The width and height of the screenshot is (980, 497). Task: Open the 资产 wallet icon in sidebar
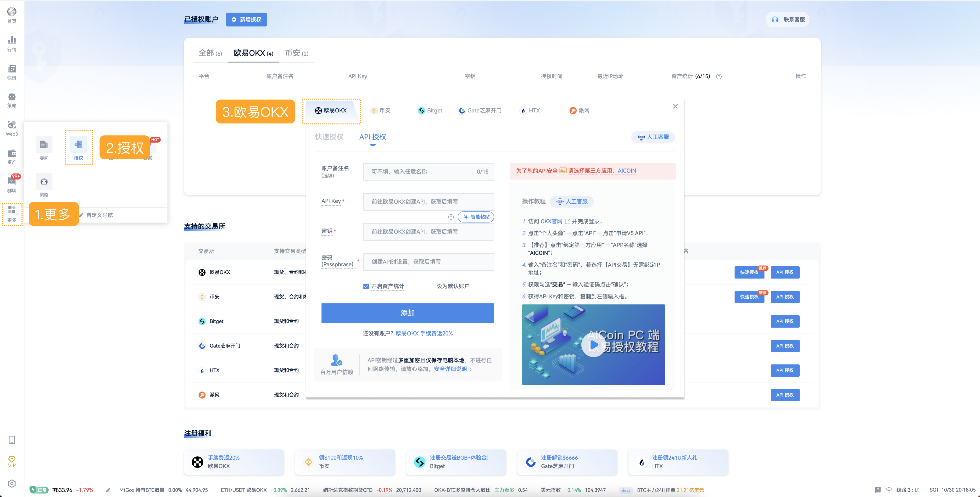tap(12, 156)
